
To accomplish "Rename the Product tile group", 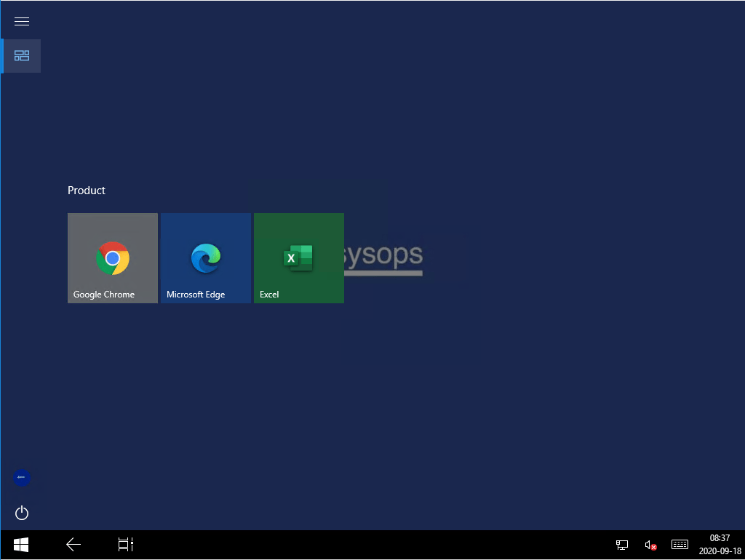I will click(x=86, y=190).
